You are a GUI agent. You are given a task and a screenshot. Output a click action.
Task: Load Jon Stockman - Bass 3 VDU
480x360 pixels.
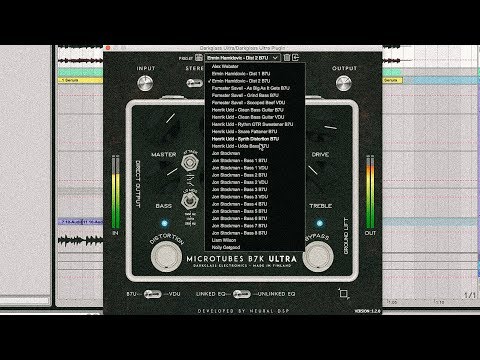(x=255, y=197)
